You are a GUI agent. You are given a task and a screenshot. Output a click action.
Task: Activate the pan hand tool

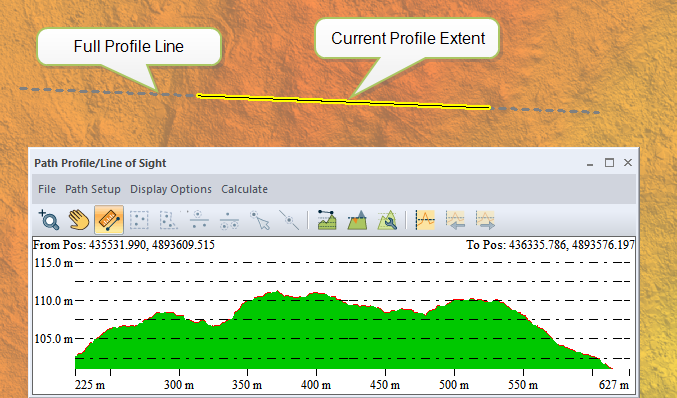tap(79, 220)
